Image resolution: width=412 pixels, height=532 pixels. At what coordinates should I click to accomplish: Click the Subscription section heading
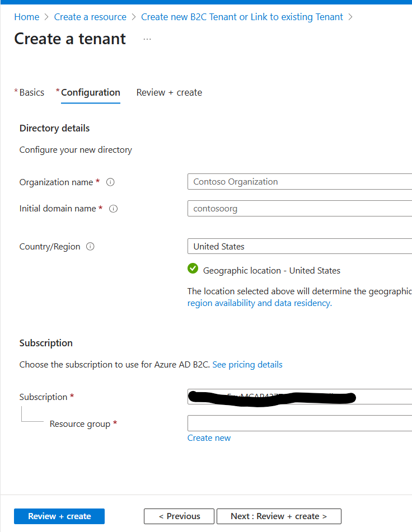[x=46, y=343]
